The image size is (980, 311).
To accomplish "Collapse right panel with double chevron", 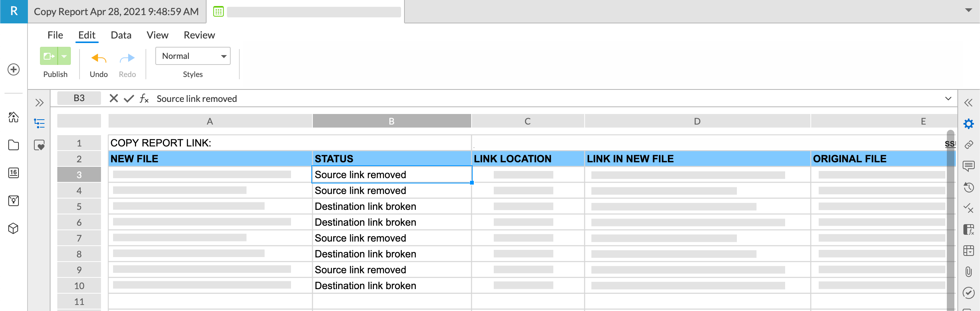I will coord(968,103).
